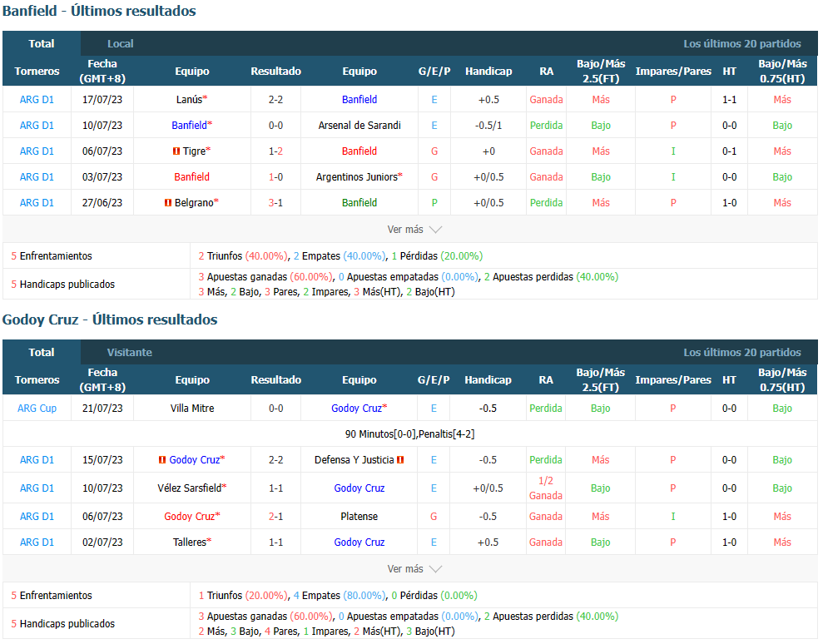Open ARG D1 link for 02/07/23 Talleres match
Viewport: 823px width, 644px height.
coord(37,542)
